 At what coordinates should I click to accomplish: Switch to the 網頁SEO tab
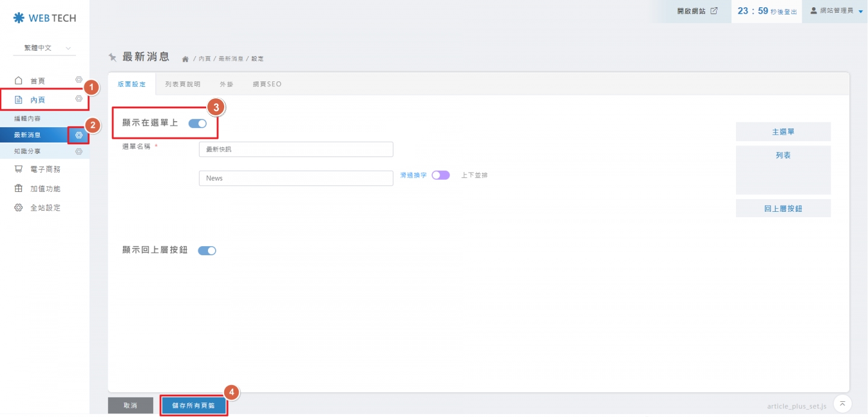267,84
